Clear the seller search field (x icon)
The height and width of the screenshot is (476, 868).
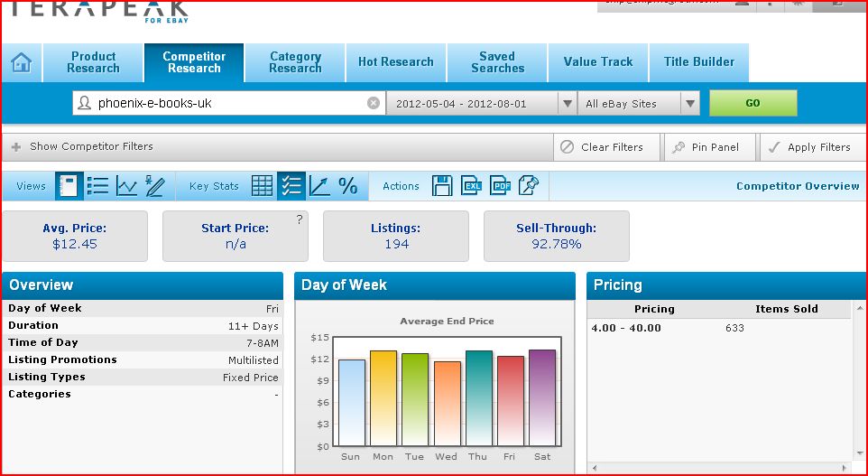[374, 103]
